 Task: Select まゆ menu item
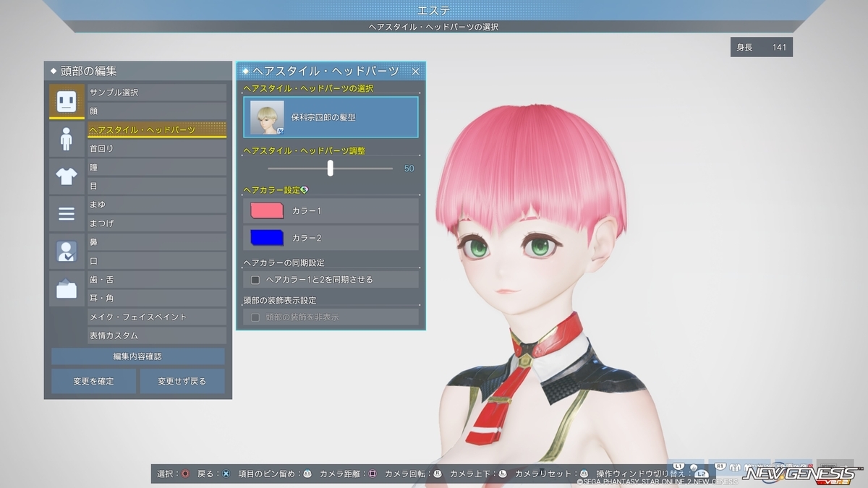tap(157, 205)
